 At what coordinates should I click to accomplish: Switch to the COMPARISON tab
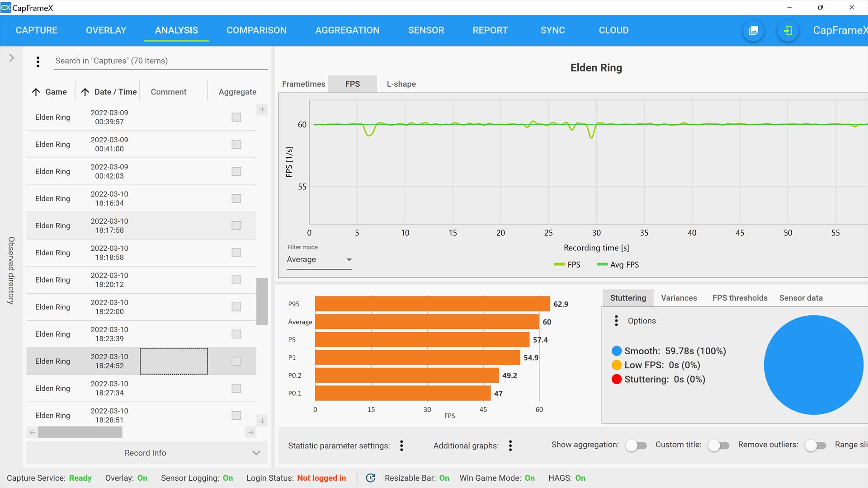[x=256, y=30]
